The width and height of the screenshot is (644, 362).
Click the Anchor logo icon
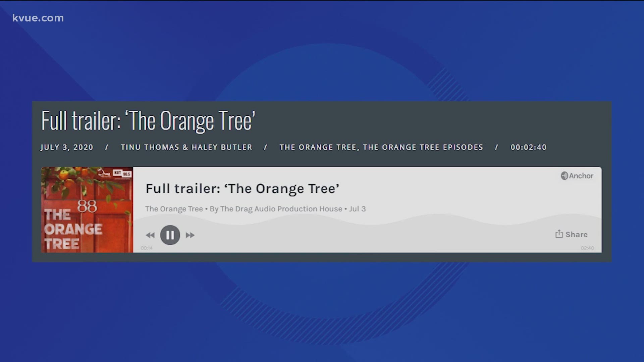(565, 176)
